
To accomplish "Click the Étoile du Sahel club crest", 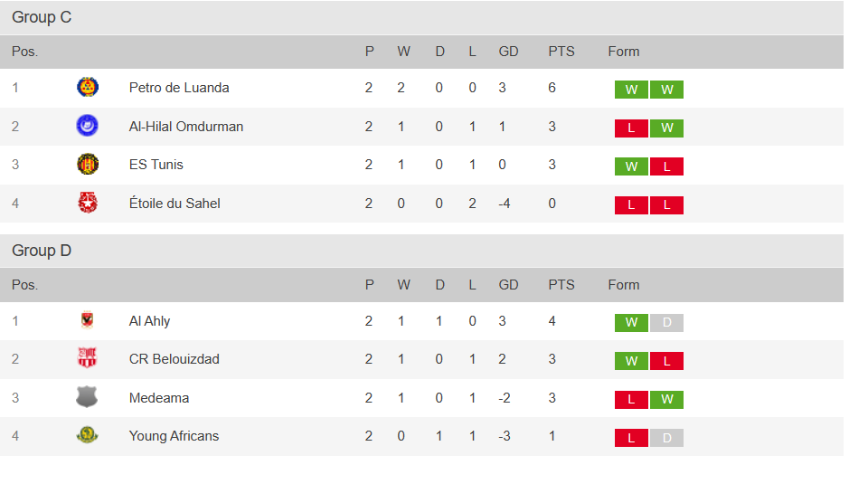I will (88, 203).
